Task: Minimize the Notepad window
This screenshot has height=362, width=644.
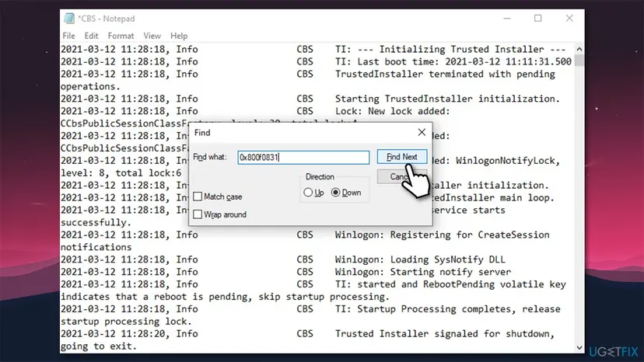Action: pos(507,19)
